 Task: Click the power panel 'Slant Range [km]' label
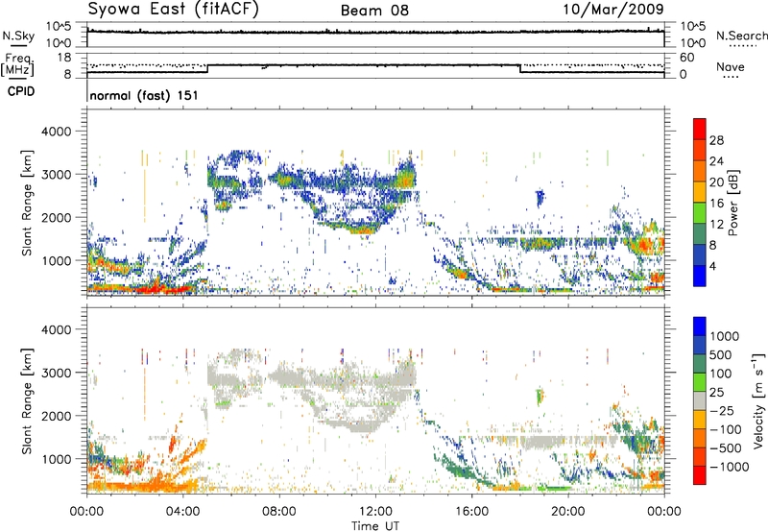point(27,203)
